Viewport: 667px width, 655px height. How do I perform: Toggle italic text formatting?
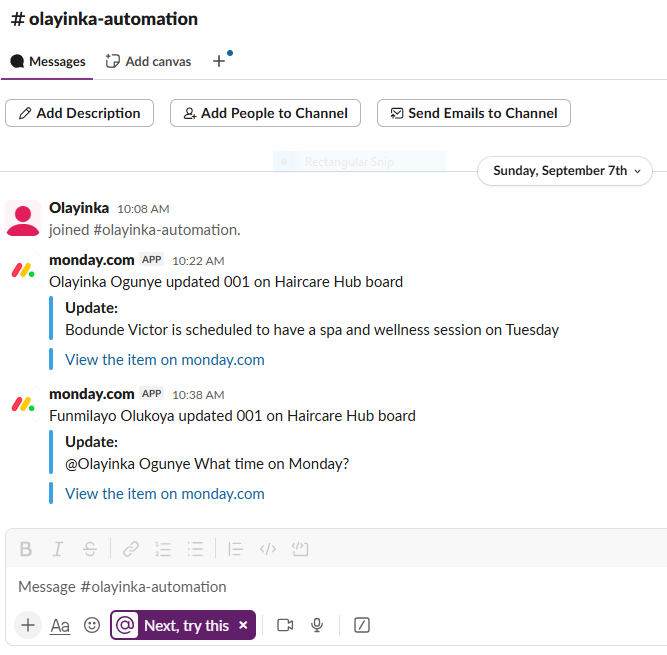(x=58, y=549)
